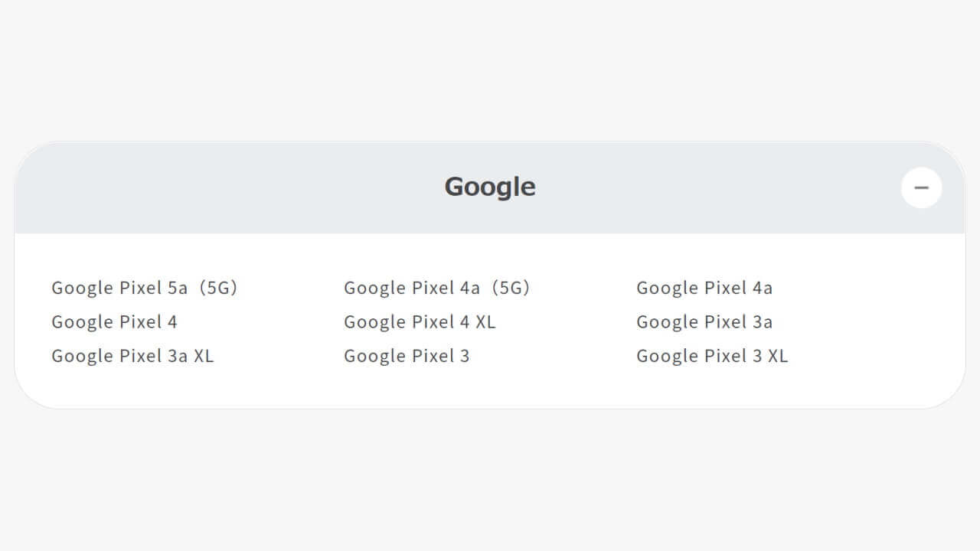Open the Google Pixel 4a (5G) link
Viewport: 980px width, 551px height.
point(437,288)
